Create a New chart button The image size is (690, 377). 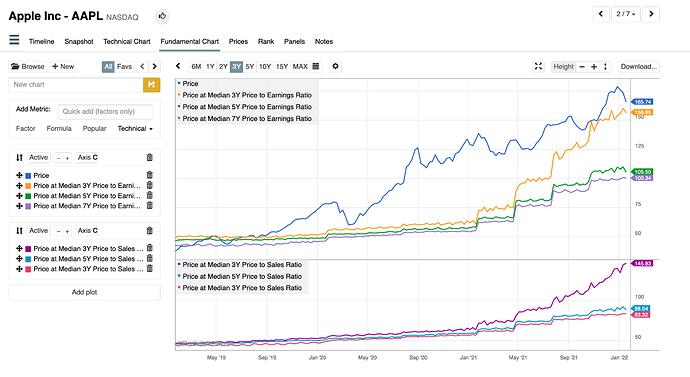tap(63, 66)
